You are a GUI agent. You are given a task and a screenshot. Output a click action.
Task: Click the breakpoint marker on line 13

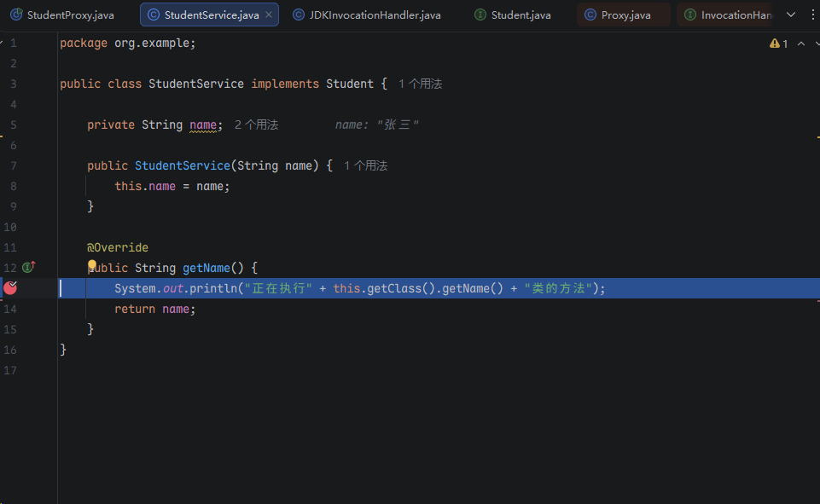point(10,288)
